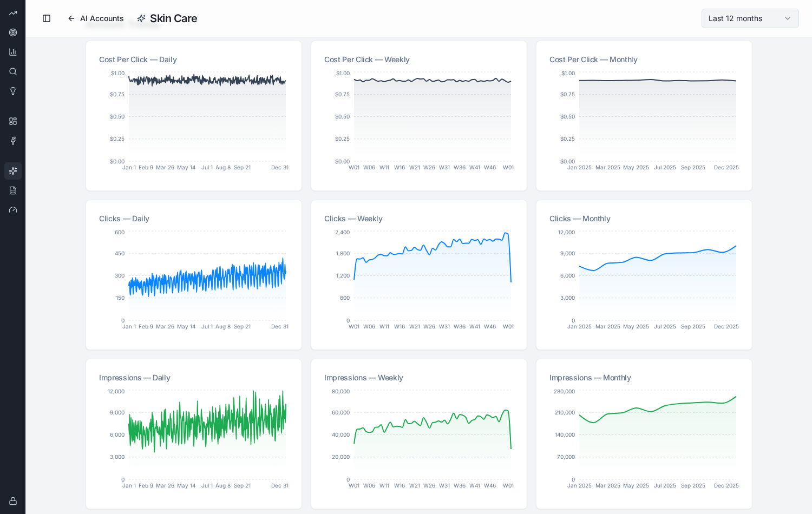
Task: Click the Clicks — Monthly chart title
Action: click(x=580, y=219)
